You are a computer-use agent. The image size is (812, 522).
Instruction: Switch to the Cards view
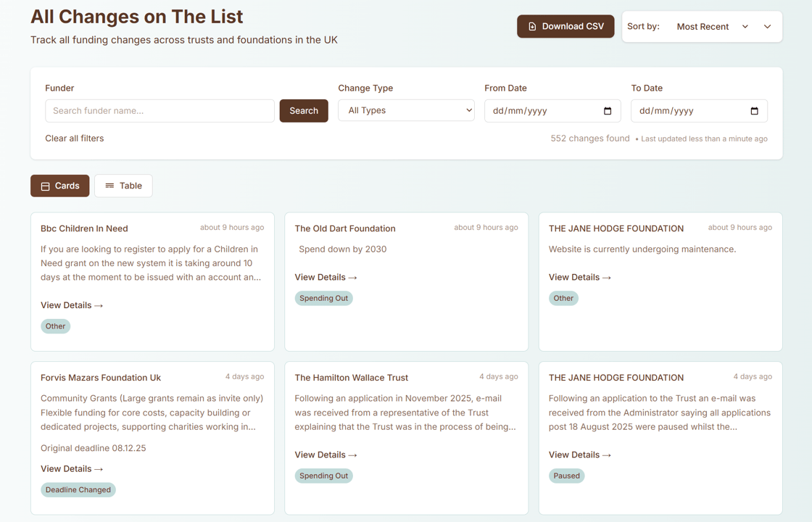click(60, 186)
